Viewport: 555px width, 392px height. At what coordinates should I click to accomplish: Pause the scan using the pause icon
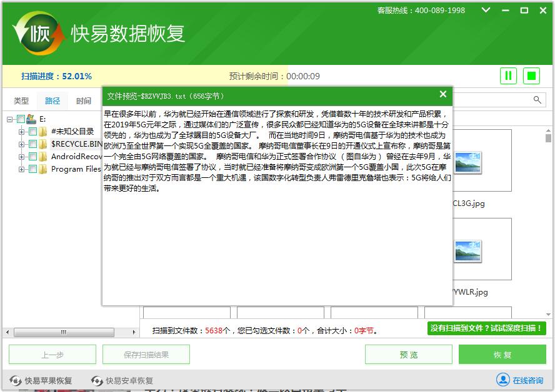[x=508, y=75]
